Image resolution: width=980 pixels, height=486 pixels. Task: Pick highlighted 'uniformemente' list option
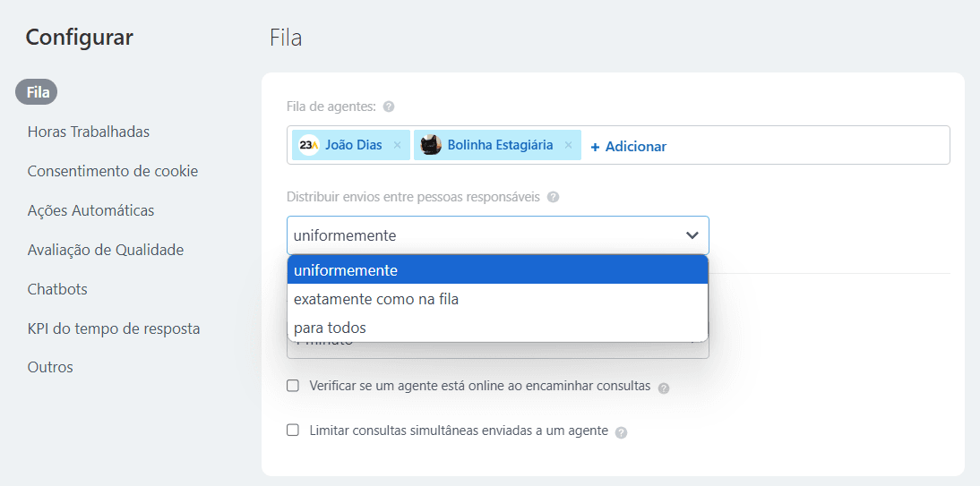pos(346,270)
